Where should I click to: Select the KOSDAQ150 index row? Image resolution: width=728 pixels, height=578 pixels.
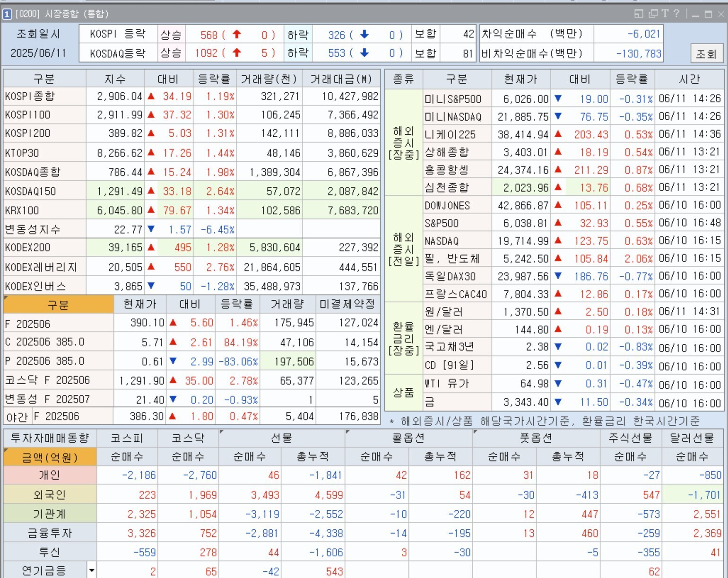[31, 192]
